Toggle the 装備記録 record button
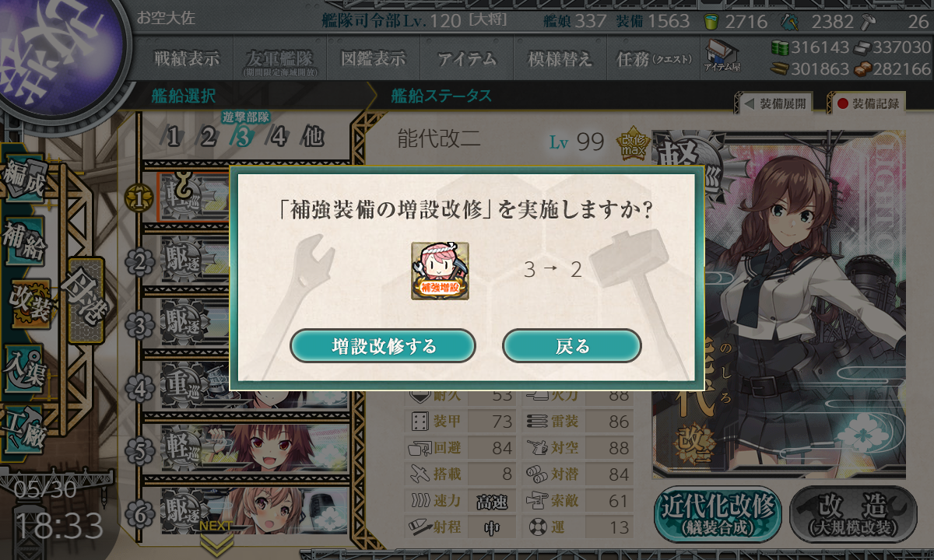This screenshot has height=560, width=934. click(x=866, y=103)
